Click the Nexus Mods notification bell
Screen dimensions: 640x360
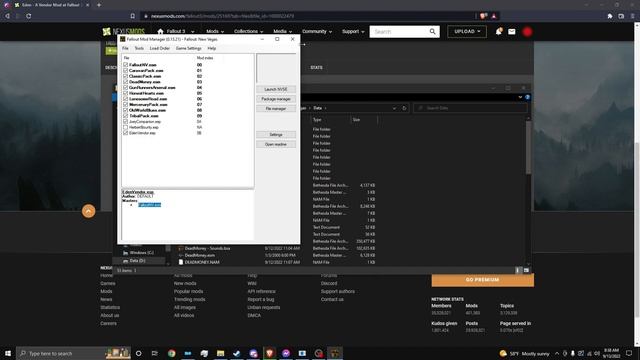[498, 31]
